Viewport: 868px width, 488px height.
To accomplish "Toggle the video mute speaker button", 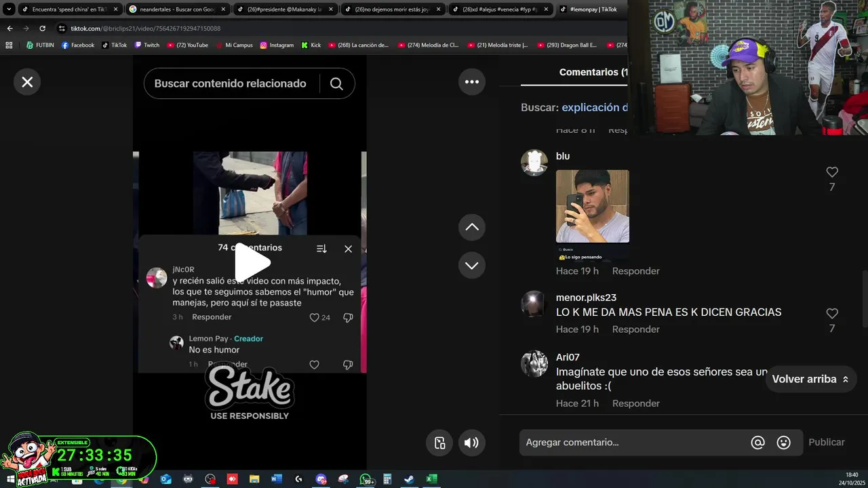I will [471, 443].
